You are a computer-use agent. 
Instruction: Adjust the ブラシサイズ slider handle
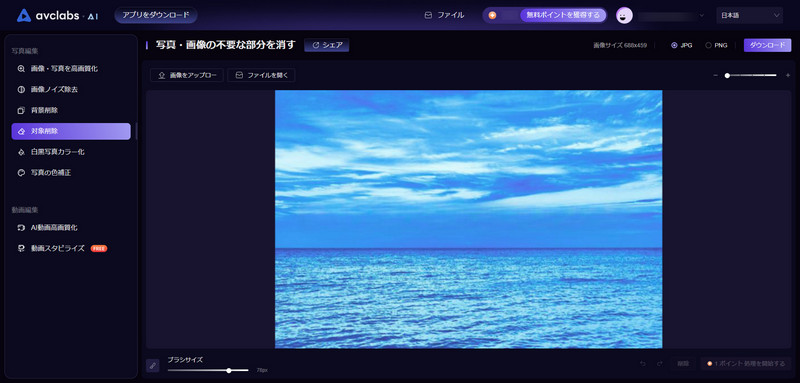(229, 370)
